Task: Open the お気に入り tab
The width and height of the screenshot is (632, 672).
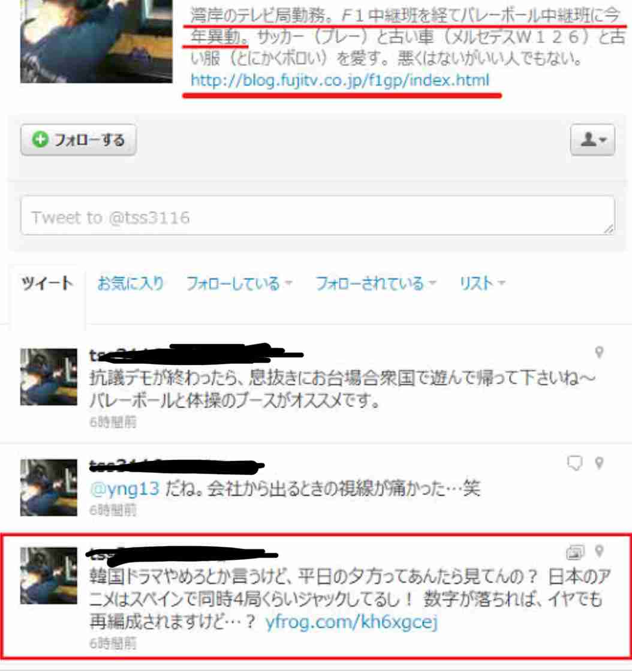Action: [x=131, y=284]
